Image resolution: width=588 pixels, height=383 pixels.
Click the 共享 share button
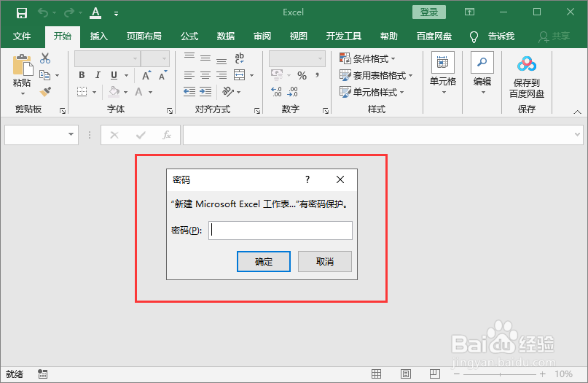coord(554,36)
